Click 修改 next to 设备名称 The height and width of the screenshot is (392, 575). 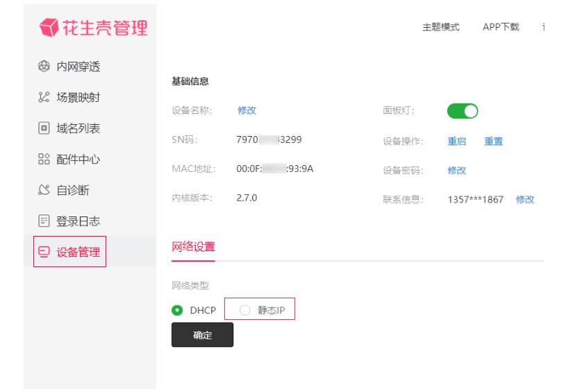(247, 110)
